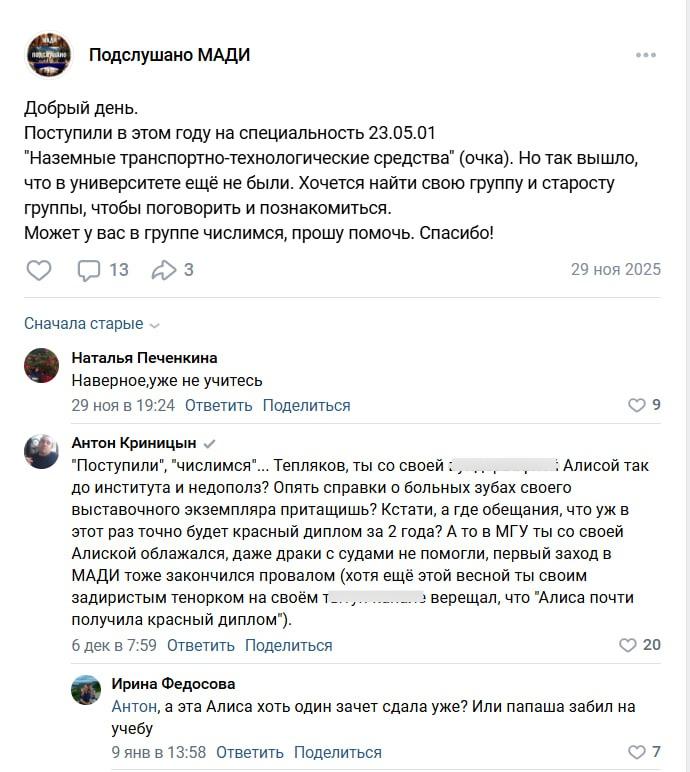Open Антон Криницын's profile name link
Screen dimensions: 690x772
tap(134, 443)
